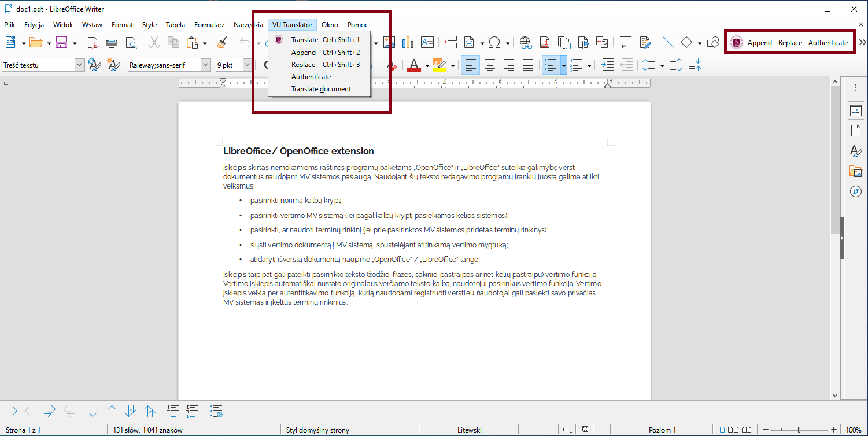Expand the Open recent files arrow
This screenshot has height=436, width=868.
tap(49, 43)
